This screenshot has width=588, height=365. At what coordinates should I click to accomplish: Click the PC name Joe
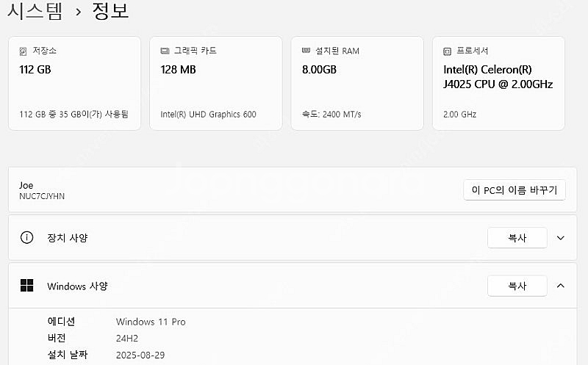pos(26,185)
